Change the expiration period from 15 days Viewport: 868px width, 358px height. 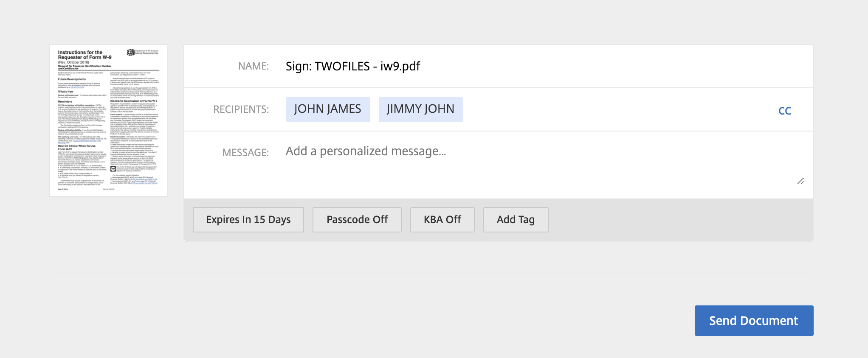click(x=248, y=220)
